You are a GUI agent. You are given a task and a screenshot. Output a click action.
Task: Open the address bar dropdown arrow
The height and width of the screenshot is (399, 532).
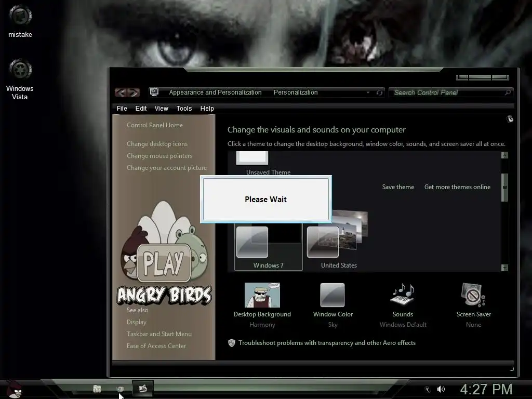coord(368,92)
